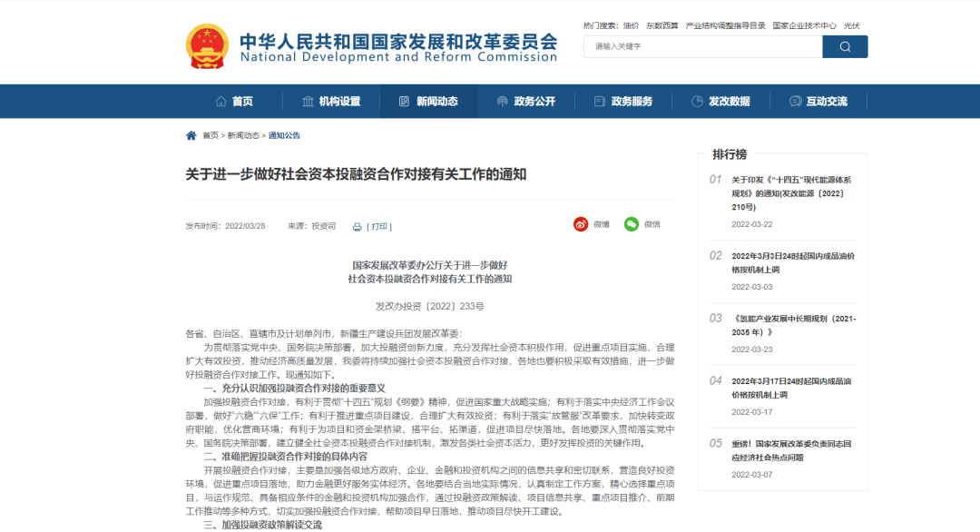
Task: Click the search magnifier button
Action: point(845,46)
